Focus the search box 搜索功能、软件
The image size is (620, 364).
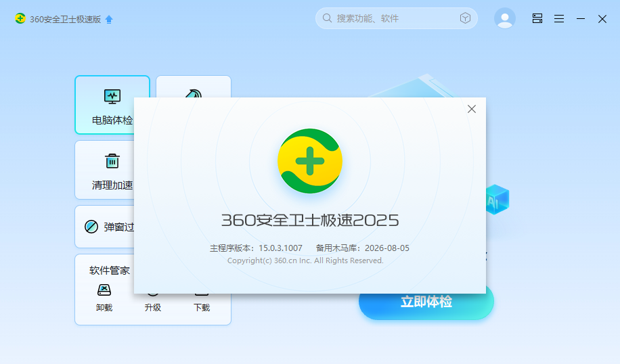(x=396, y=18)
